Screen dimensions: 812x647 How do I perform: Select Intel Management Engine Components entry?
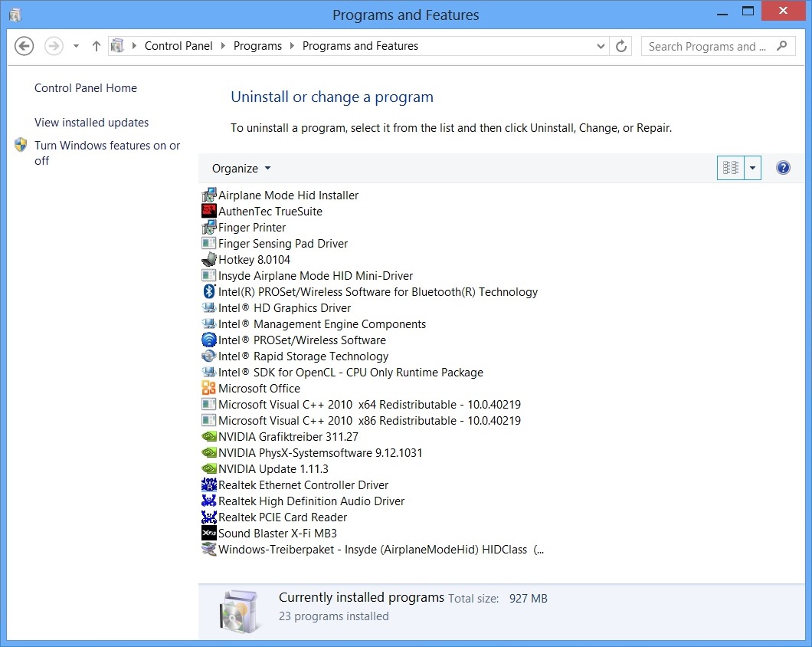(322, 323)
